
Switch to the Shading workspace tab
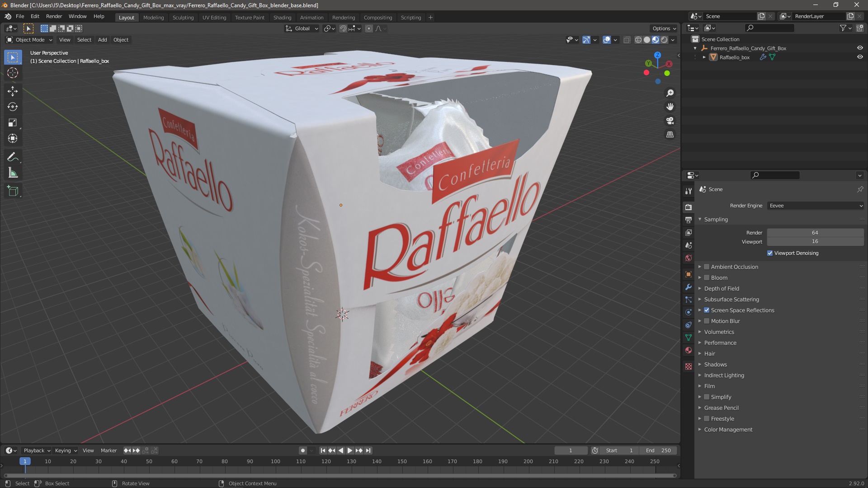tap(282, 17)
